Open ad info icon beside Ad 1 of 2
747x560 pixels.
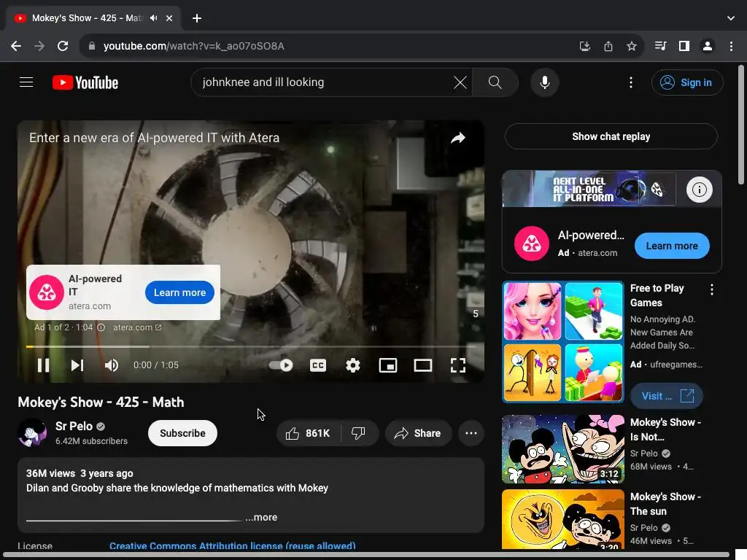pos(101,327)
